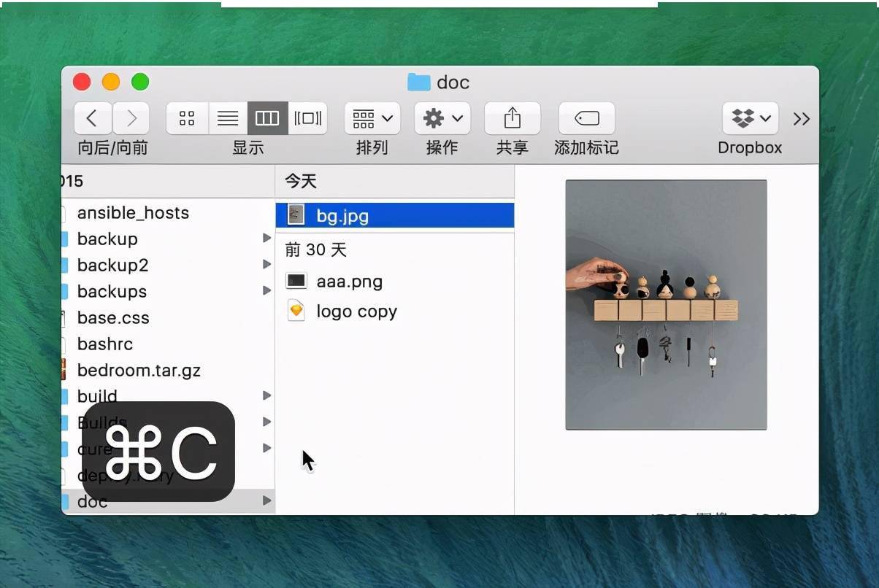The height and width of the screenshot is (588, 879).
Task: Show more toolbar items via double chevron
Action: (x=802, y=119)
